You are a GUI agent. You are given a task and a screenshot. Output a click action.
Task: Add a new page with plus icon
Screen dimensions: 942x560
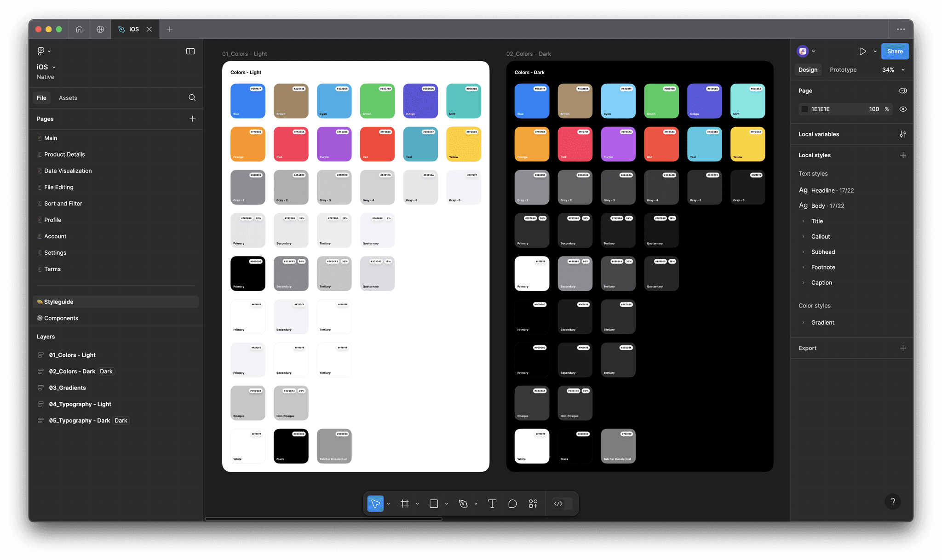click(x=192, y=119)
